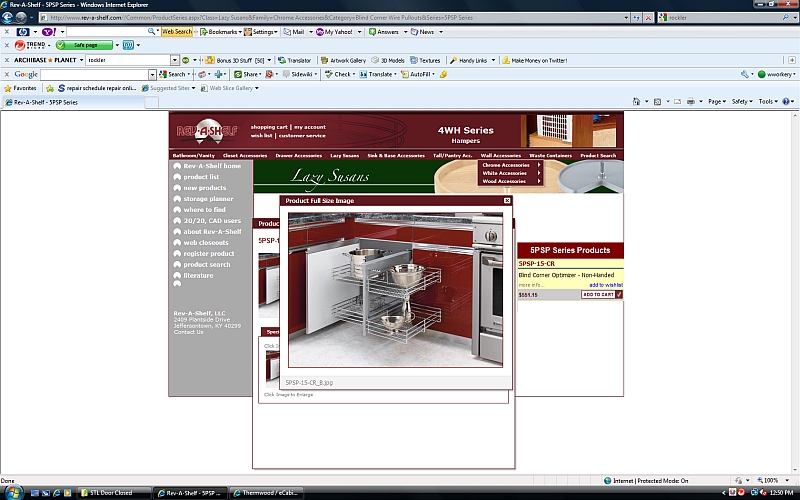Open the 3D Models toolbar item
Viewport: 800px width, 500px height.
pyautogui.click(x=388, y=60)
